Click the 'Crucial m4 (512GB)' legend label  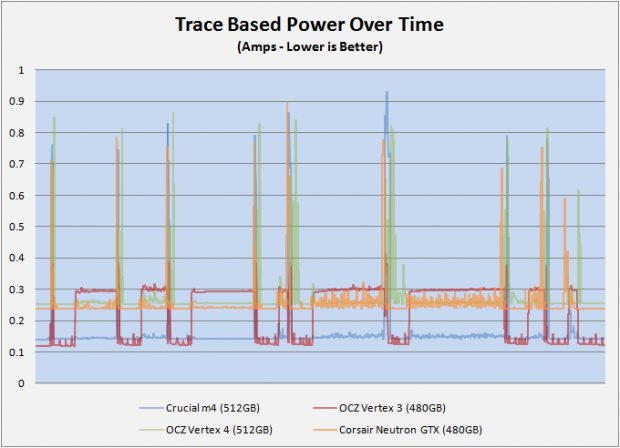click(x=213, y=408)
